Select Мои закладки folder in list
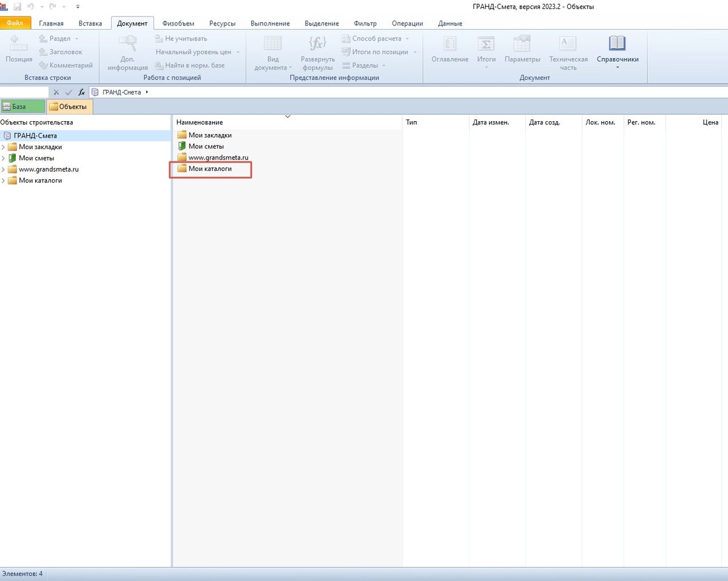The width and height of the screenshot is (728, 581). (x=204, y=135)
